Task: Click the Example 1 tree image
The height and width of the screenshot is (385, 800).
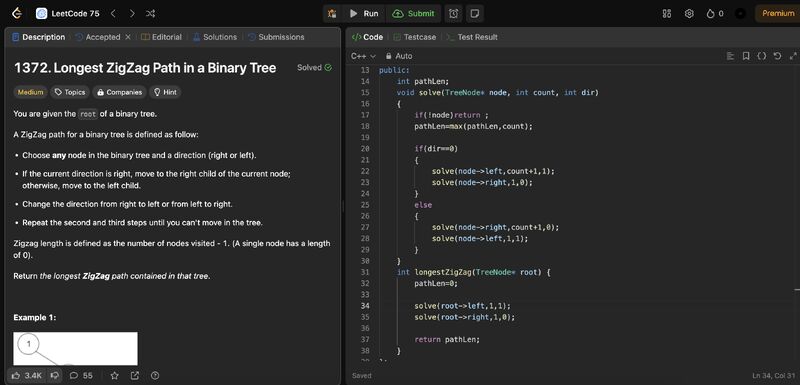Action: tap(76, 349)
